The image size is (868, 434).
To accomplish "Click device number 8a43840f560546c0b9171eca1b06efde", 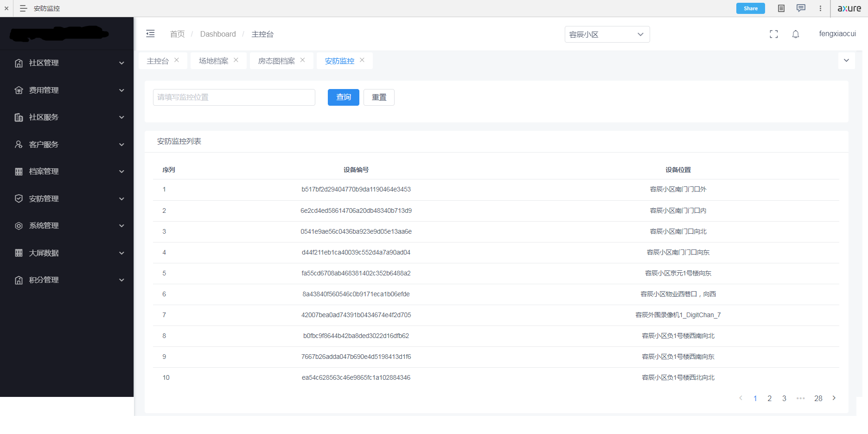I will 356,294.
